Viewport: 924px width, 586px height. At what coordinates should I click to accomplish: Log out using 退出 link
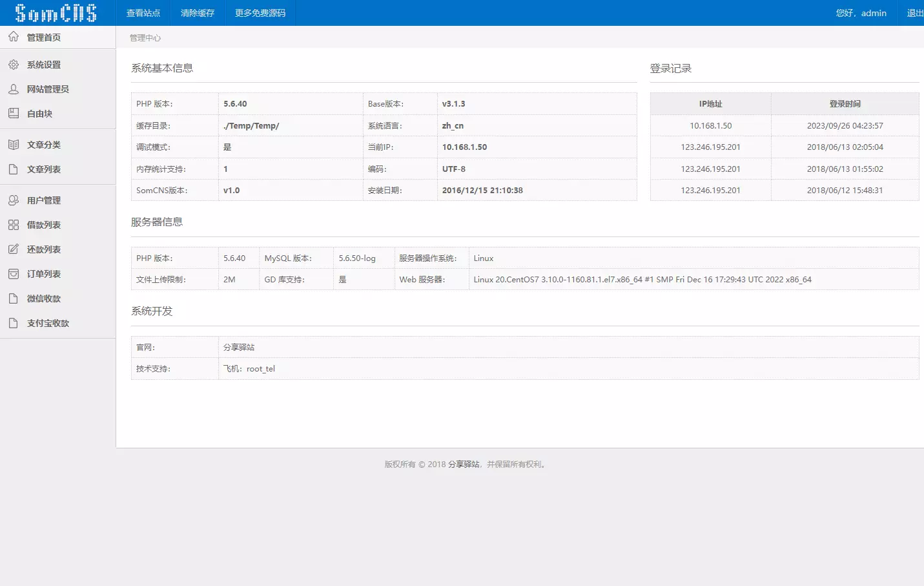coord(915,13)
